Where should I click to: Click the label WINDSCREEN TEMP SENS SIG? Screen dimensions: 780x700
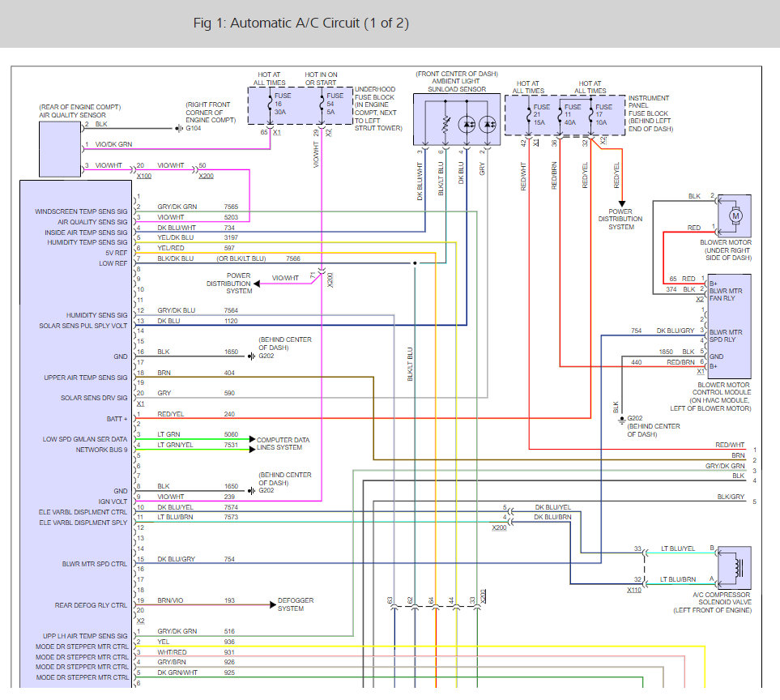[81, 211]
